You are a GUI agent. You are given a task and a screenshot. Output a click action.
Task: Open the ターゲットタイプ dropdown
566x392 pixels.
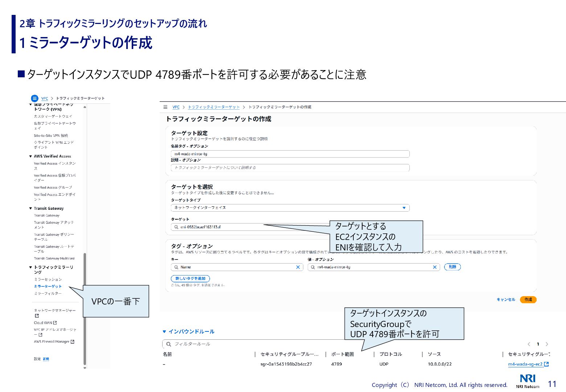(290, 208)
